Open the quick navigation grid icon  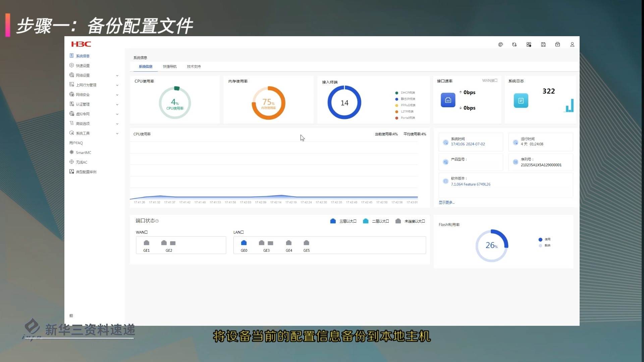529,44
